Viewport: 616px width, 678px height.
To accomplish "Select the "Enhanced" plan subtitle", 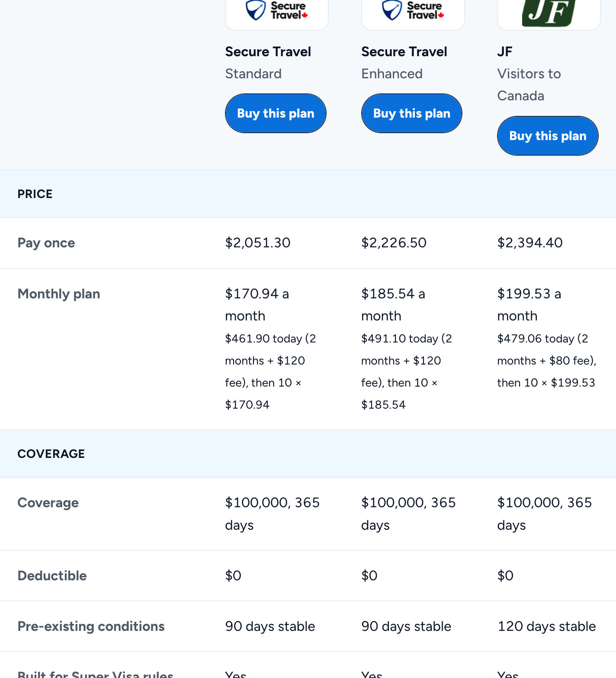I will pyautogui.click(x=392, y=74).
